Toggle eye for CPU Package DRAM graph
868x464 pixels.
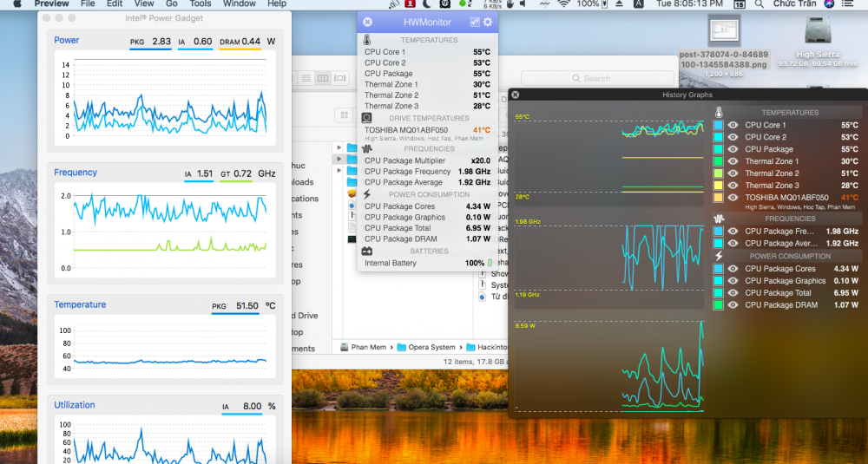point(733,304)
